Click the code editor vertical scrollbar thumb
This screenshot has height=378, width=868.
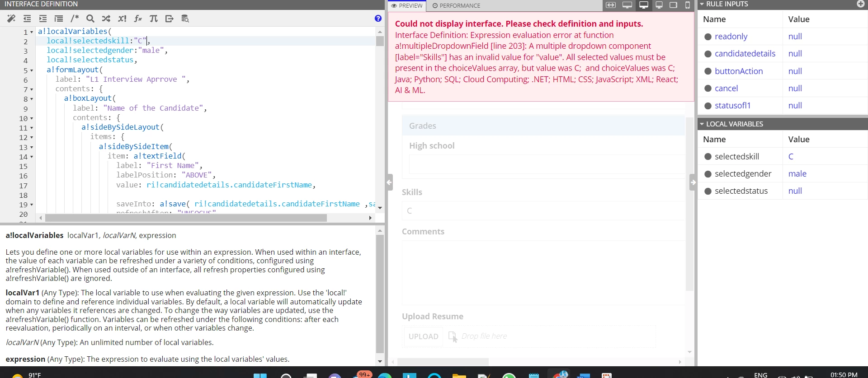click(380, 41)
